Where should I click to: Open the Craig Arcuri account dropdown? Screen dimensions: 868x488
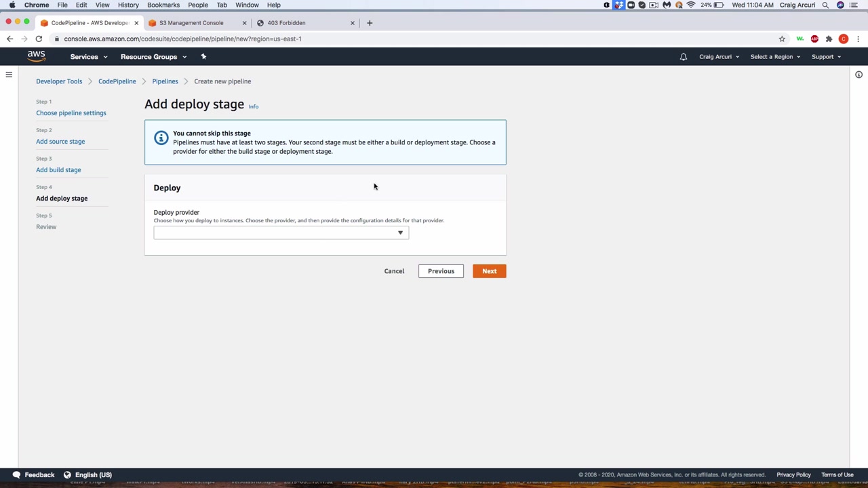click(x=719, y=57)
